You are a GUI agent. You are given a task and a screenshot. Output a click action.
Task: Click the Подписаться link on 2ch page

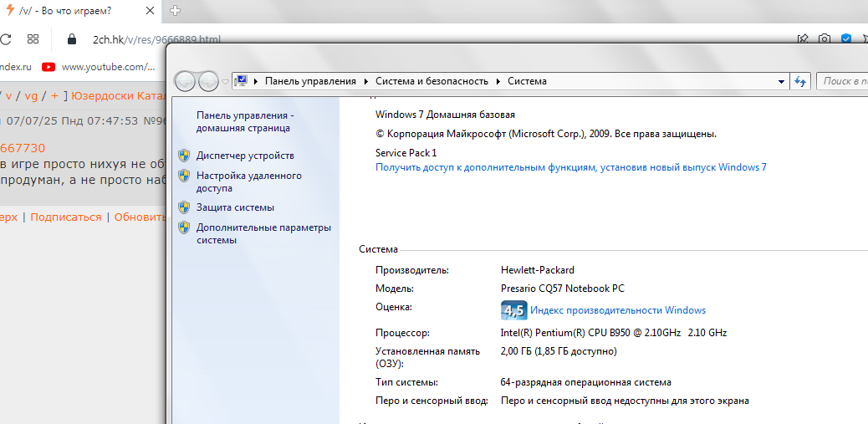(66, 217)
